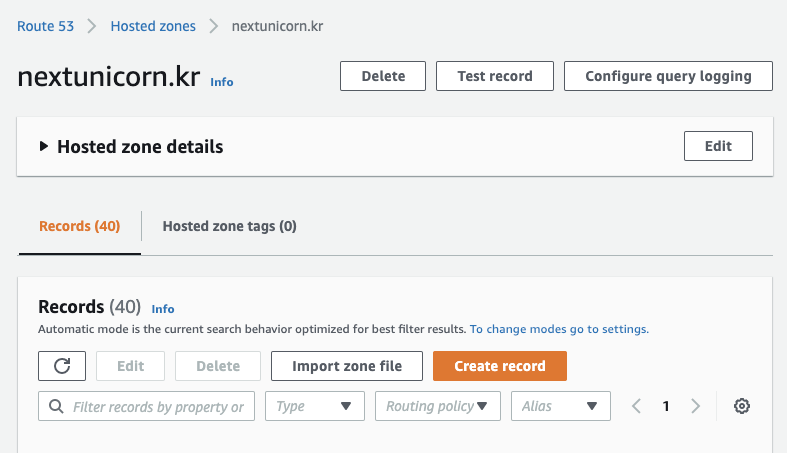Viewport: 787px width, 453px height.
Task: Click disabled Edit record button
Action: pyautogui.click(x=130, y=366)
